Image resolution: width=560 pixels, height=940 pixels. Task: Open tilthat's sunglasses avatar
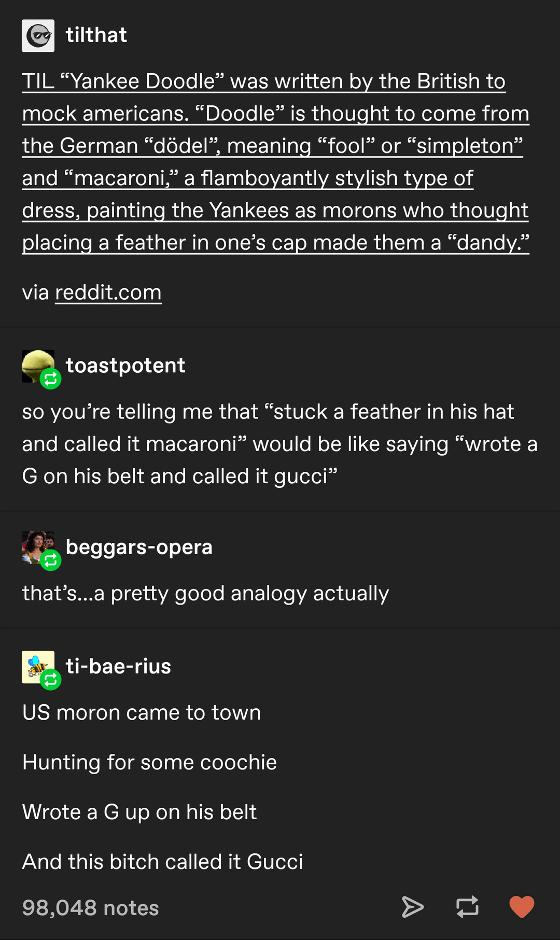pyautogui.click(x=38, y=36)
